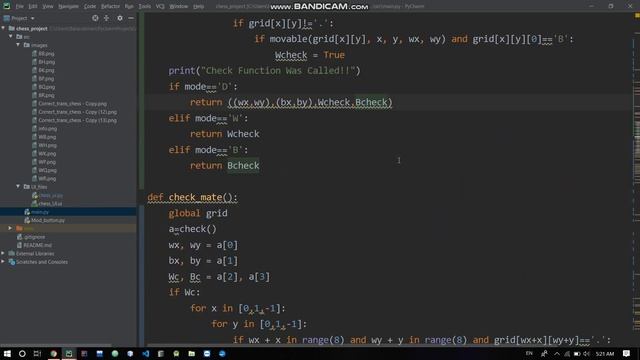
Task: Click the volume speaker tray icon
Action: click(x=587, y=353)
